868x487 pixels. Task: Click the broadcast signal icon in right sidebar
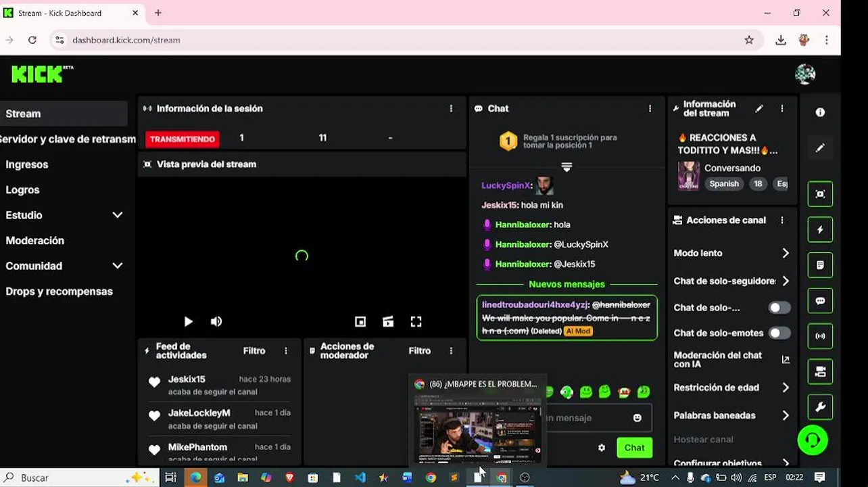click(820, 336)
